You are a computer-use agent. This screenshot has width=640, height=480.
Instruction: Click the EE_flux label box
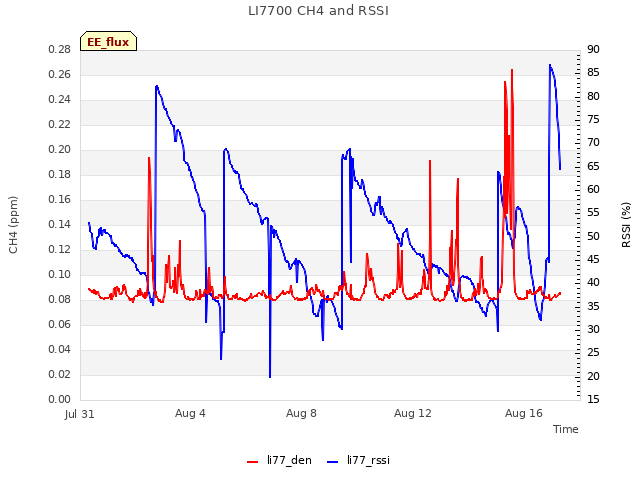pyautogui.click(x=108, y=41)
